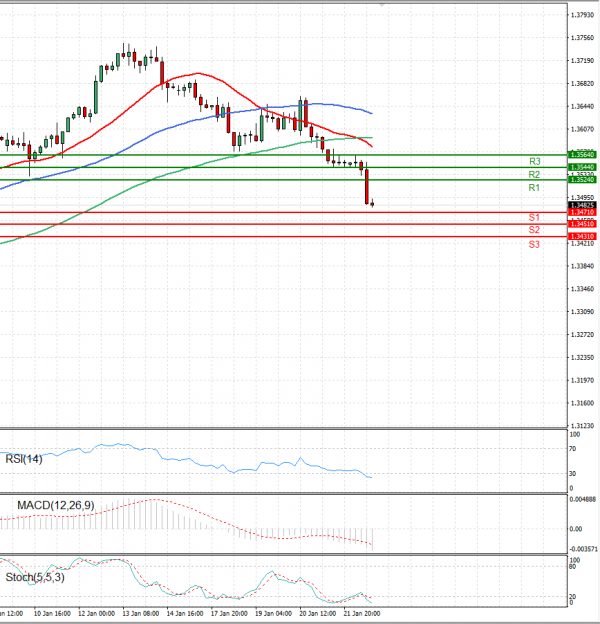Click the 1.34950 price axis value

click(x=582, y=198)
